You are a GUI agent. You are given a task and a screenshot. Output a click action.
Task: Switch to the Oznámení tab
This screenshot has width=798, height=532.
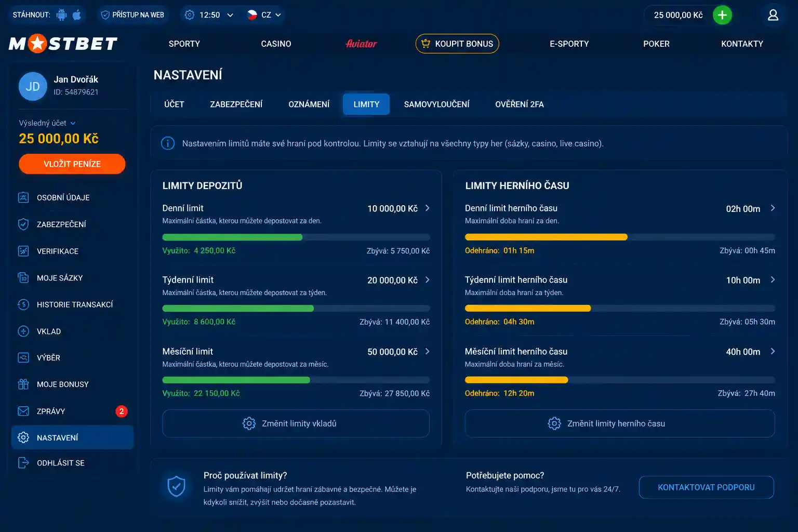tap(309, 104)
